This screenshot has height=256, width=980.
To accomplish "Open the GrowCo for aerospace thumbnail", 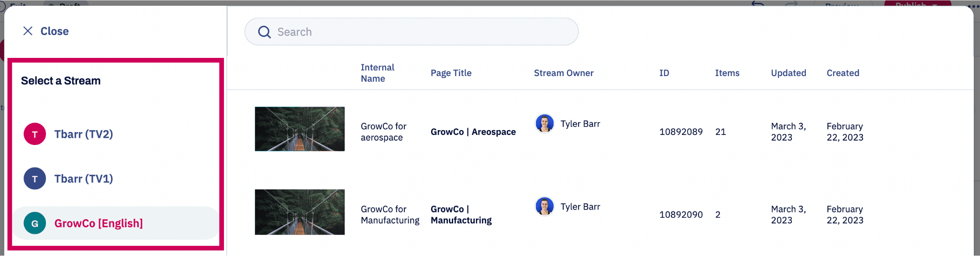I will pyautogui.click(x=300, y=129).
